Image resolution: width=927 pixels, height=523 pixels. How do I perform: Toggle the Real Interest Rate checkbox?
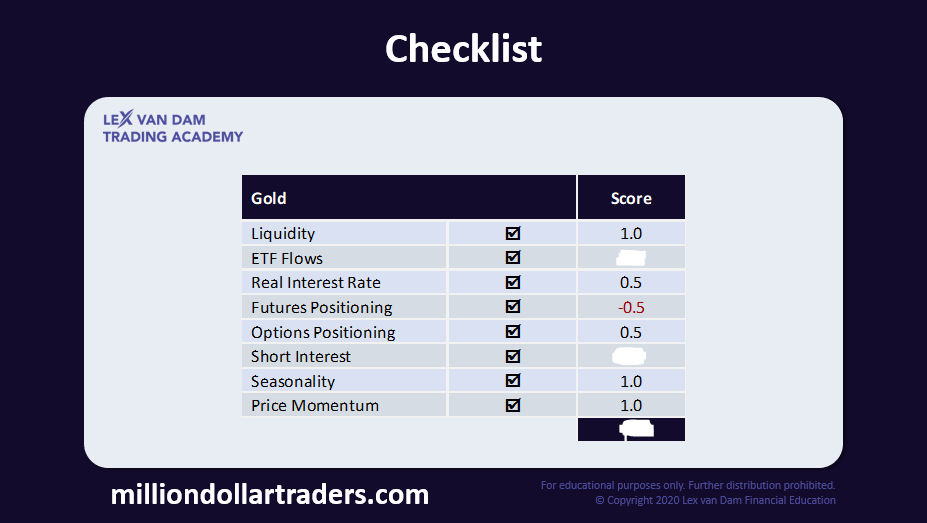(513, 282)
